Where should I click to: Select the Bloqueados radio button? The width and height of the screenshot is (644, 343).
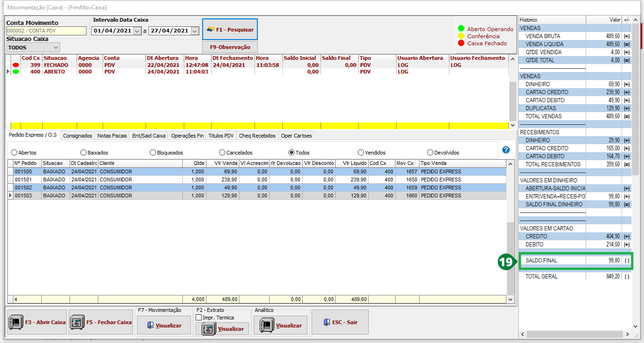[153, 153]
